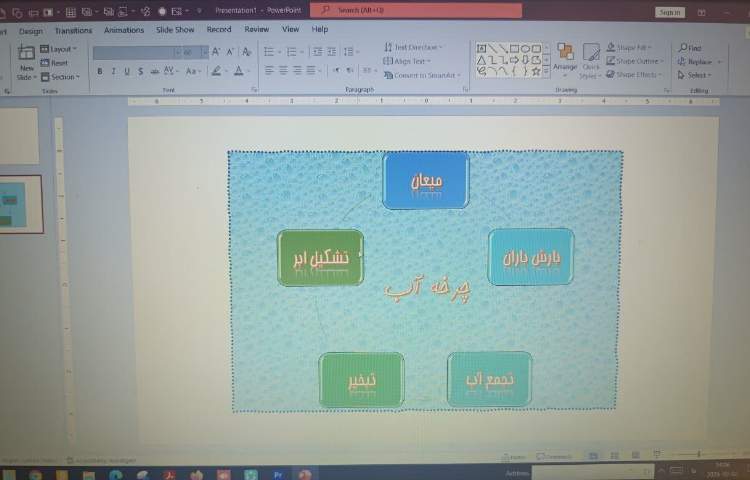Open the Arrange options

[x=565, y=59]
